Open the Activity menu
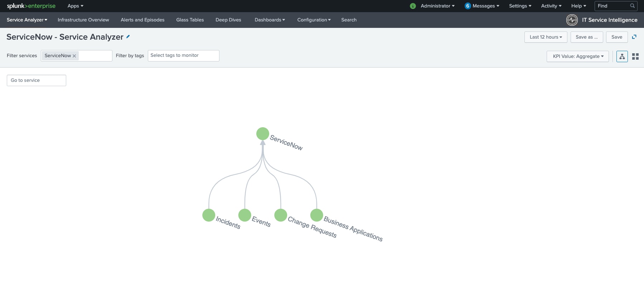This screenshot has width=644, height=292. pos(551,6)
